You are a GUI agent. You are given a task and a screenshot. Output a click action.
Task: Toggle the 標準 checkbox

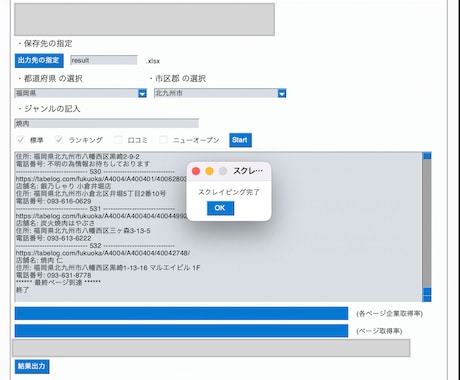[20, 140]
